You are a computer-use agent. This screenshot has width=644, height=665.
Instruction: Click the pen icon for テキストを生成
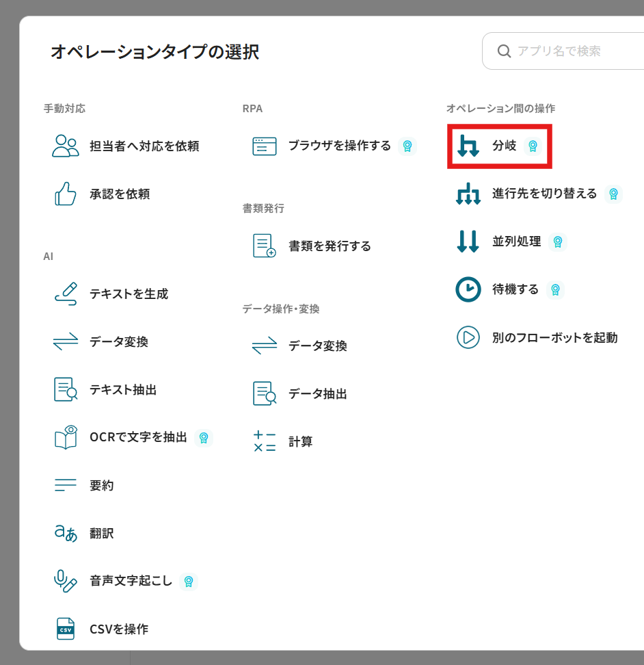coord(66,294)
